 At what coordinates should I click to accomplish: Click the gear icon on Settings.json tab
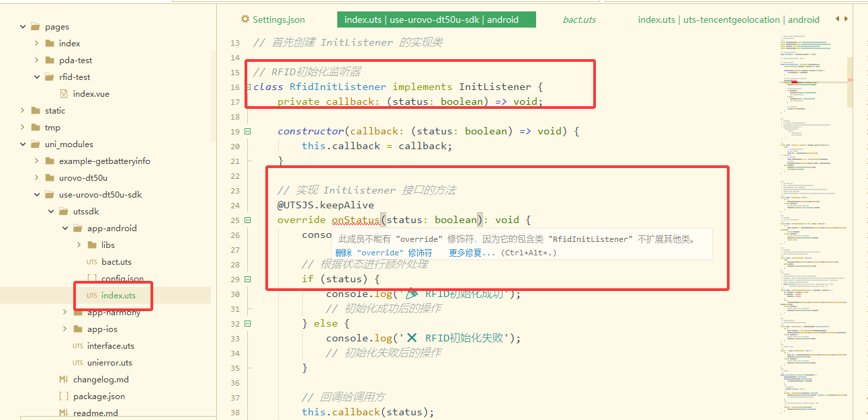(x=245, y=19)
